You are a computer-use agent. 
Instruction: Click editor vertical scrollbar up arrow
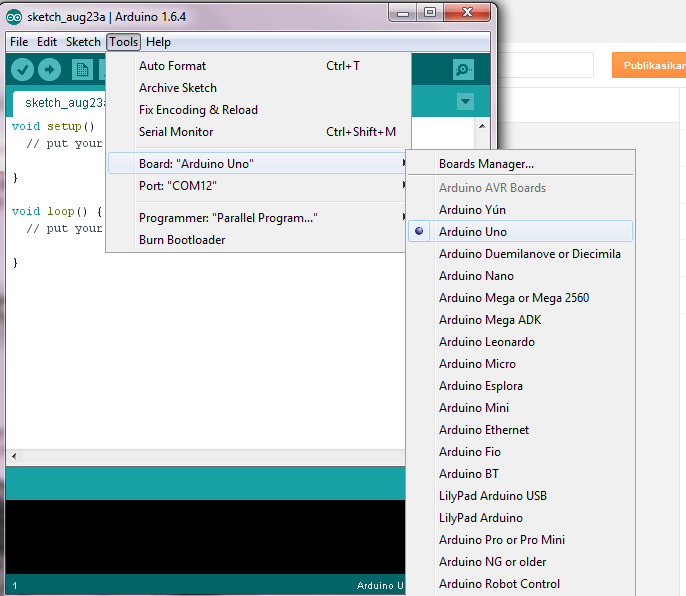pyautogui.click(x=482, y=126)
